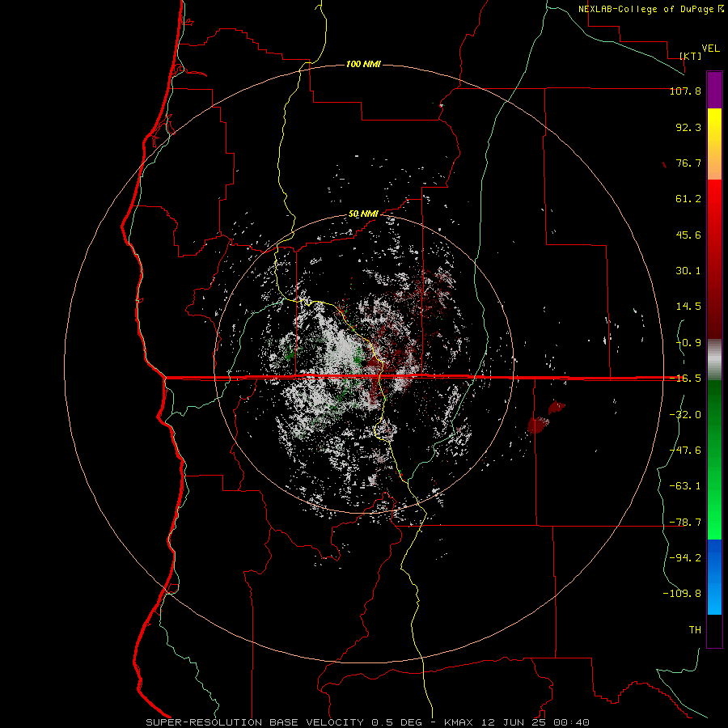Click the -109.8 velocity scale value

pyautogui.click(x=682, y=594)
